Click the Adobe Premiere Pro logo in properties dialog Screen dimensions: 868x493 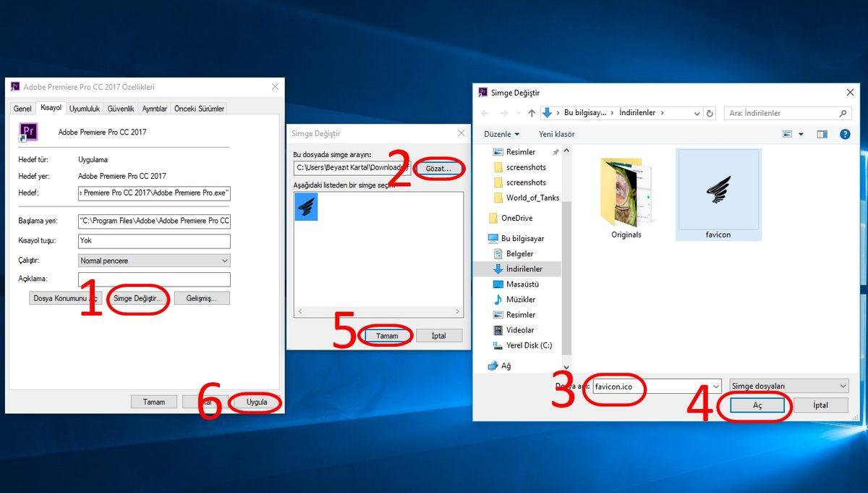pyautogui.click(x=28, y=132)
